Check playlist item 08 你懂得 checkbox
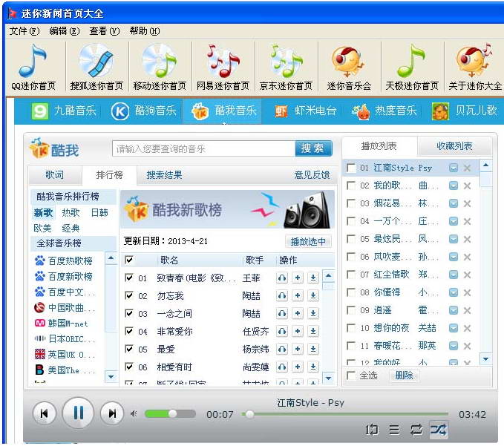Screen dimensions: 504x446 point(351,292)
